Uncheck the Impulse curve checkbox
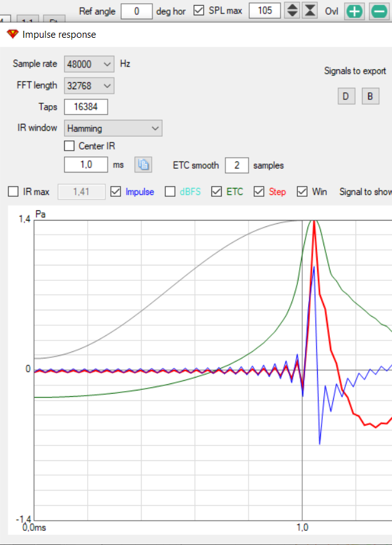Screen dimensions: 392x545 coord(116,192)
